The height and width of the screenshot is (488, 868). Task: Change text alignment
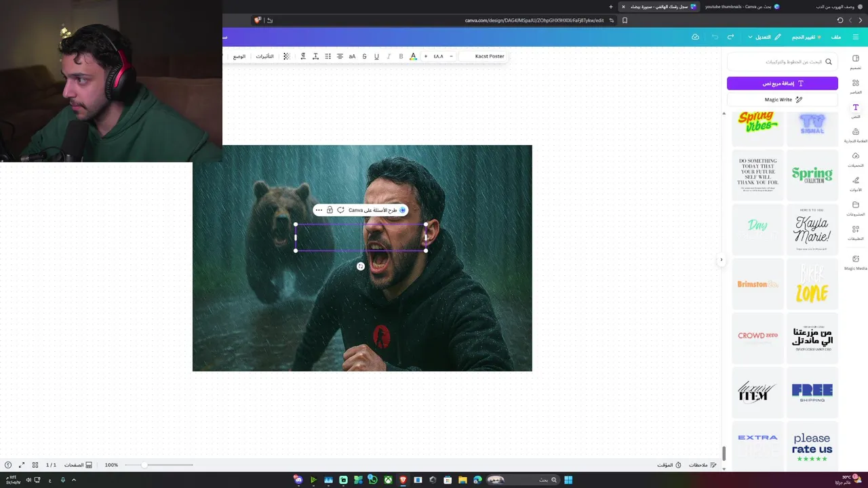click(340, 56)
